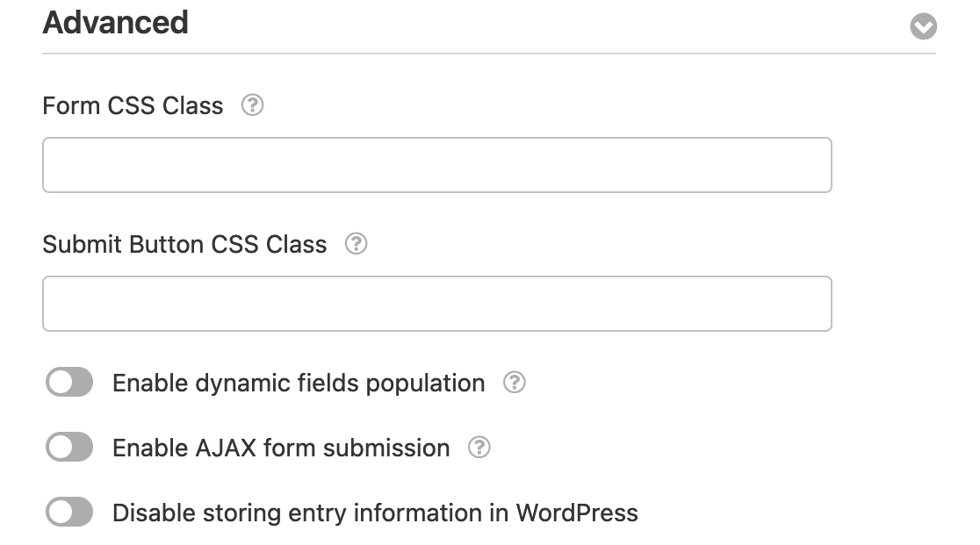Viewport: 980px width, 545px height.
Task: Collapse the Advanced section with the chevron
Action: [x=923, y=27]
